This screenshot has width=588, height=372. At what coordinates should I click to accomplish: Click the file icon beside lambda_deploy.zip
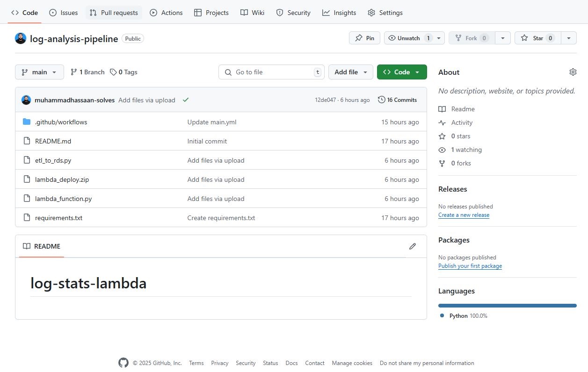[27, 179]
